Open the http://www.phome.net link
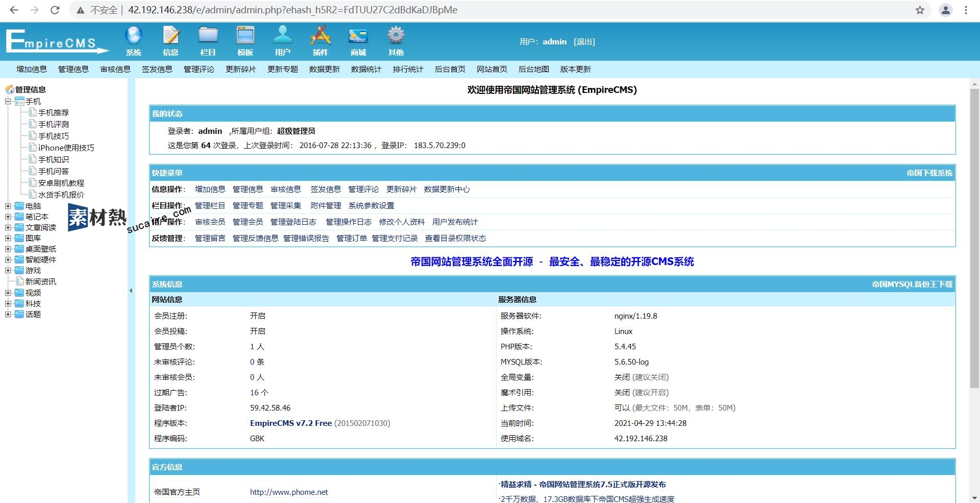 click(289, 492)
